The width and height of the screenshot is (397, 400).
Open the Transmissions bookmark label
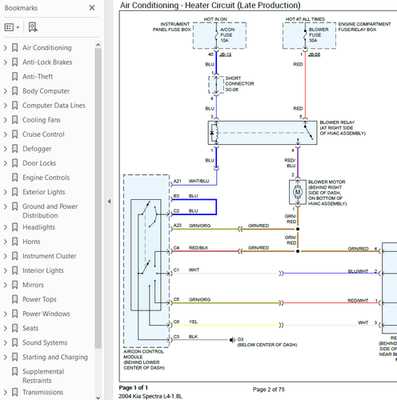coord(43,392)
